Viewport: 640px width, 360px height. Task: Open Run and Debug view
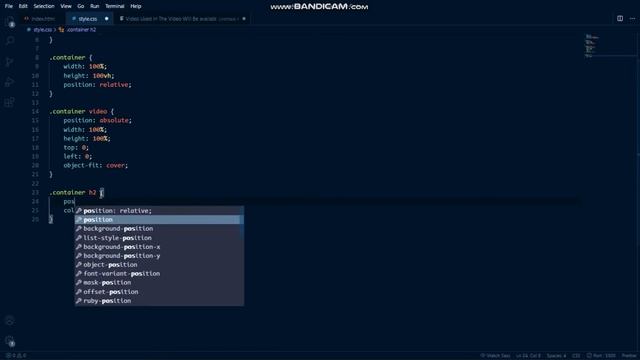10,82
